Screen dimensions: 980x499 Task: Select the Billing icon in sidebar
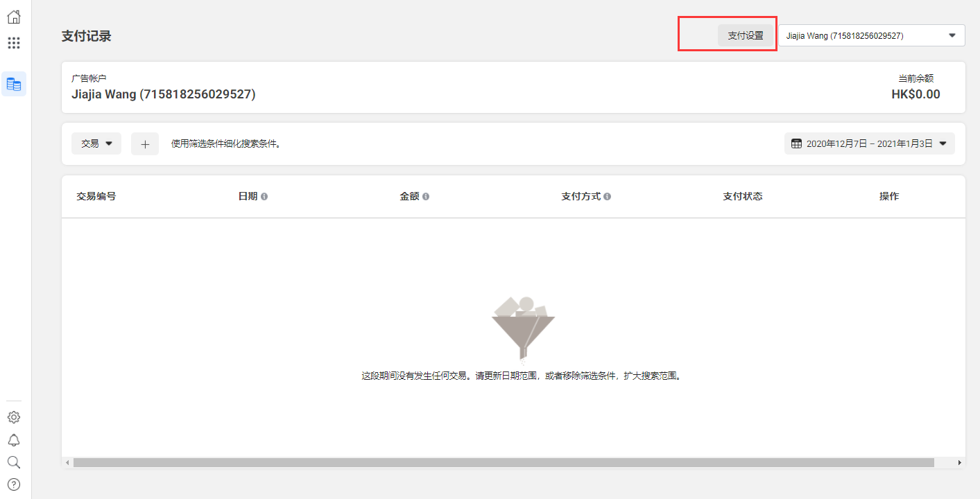[14, 84]
